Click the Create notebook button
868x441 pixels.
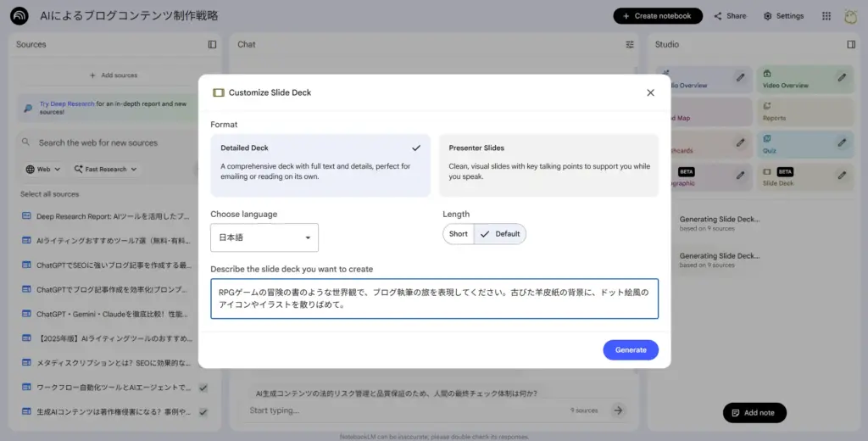[658, 15]
